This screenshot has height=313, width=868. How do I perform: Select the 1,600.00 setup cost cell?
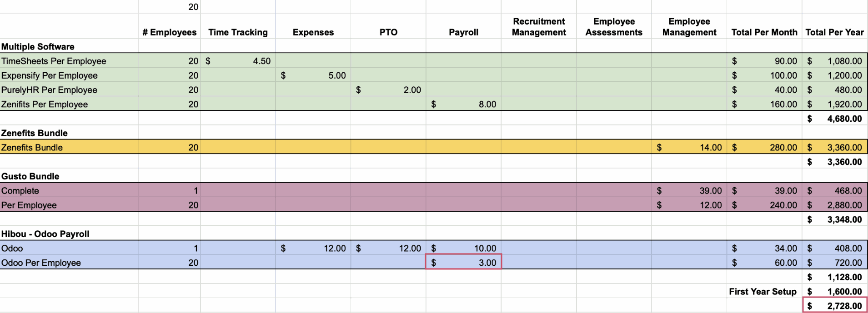(834, 292)
